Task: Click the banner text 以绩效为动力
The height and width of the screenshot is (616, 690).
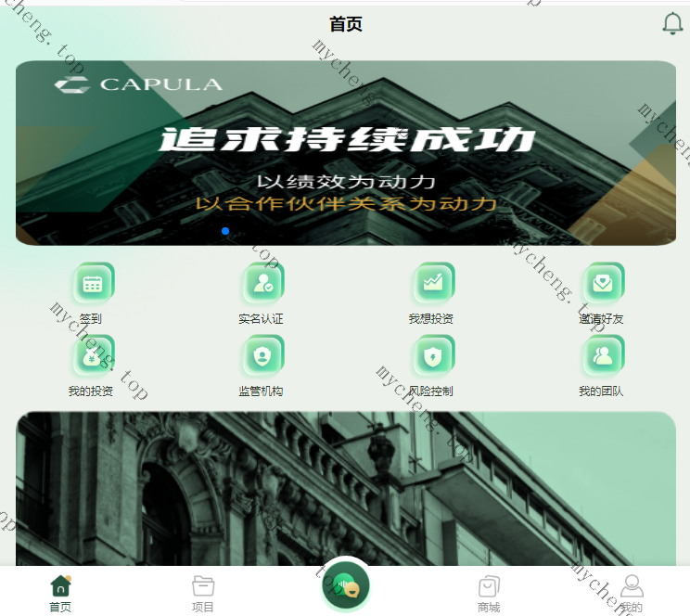Action: click(x=346, y=182)
